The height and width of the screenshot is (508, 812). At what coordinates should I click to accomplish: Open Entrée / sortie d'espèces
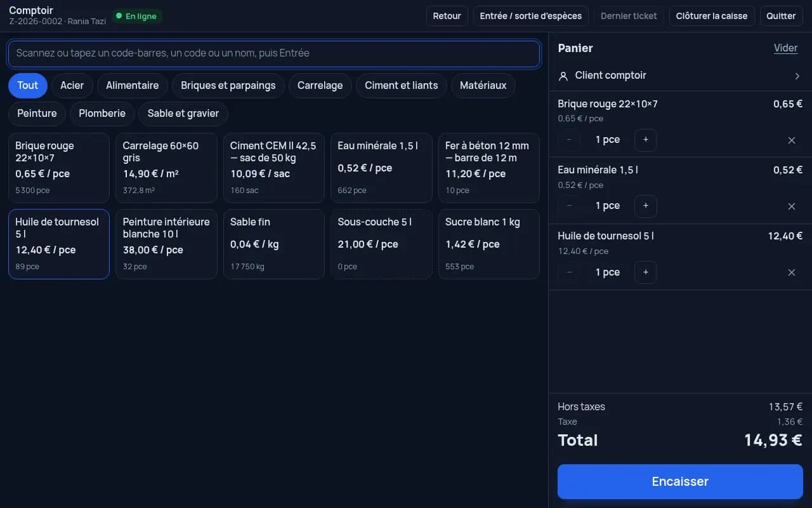tap(531, 16)
